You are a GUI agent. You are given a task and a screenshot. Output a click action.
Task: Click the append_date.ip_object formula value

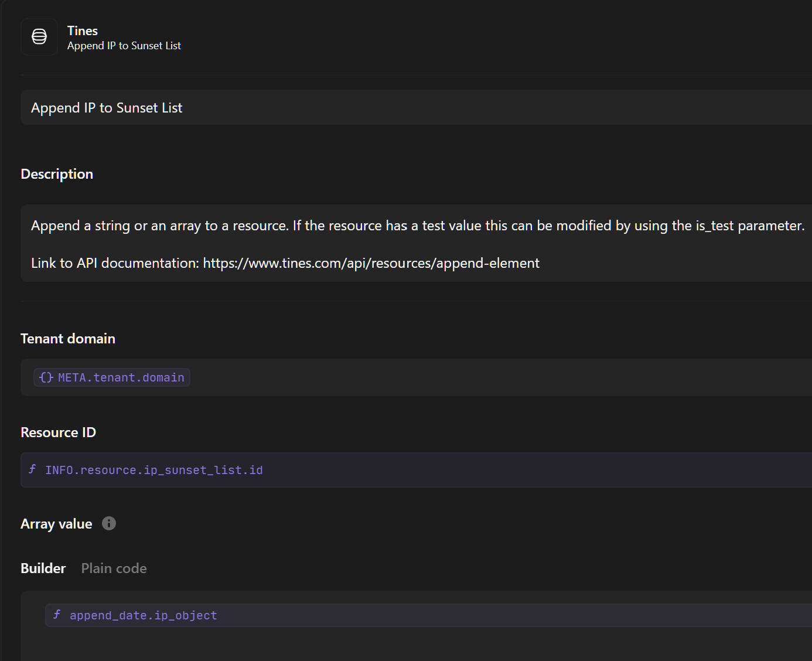(143, 615)
